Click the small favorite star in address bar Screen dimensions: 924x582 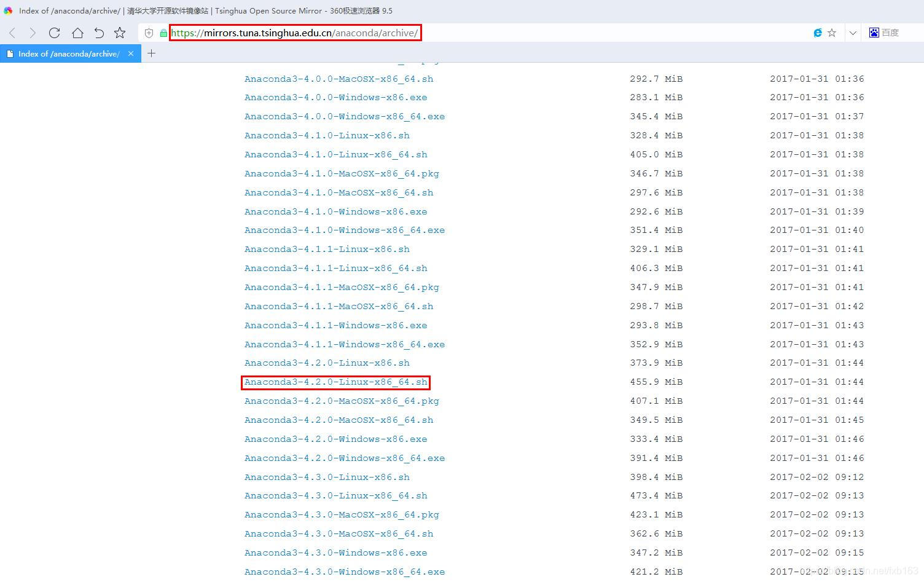pyautogui.click(x=832, y=33)
